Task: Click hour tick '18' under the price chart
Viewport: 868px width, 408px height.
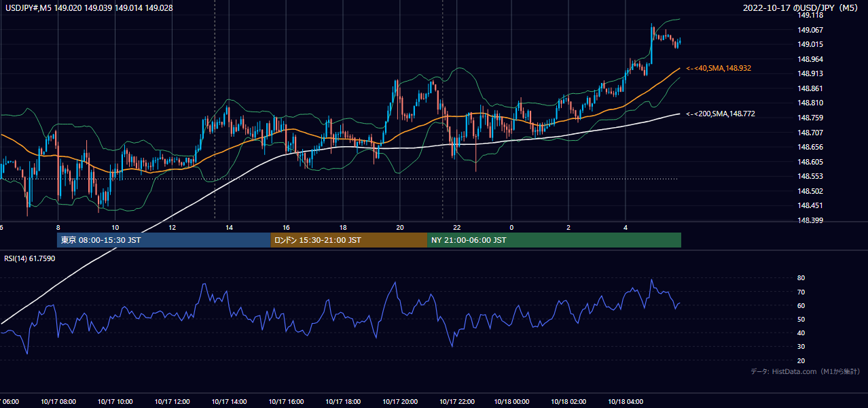Action: [x=343, y=227]
